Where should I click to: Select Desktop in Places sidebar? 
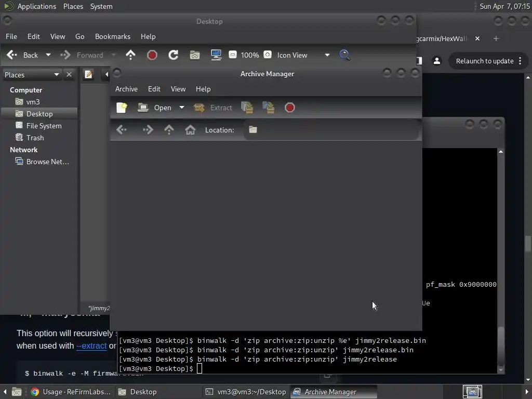tap(39, 114)
